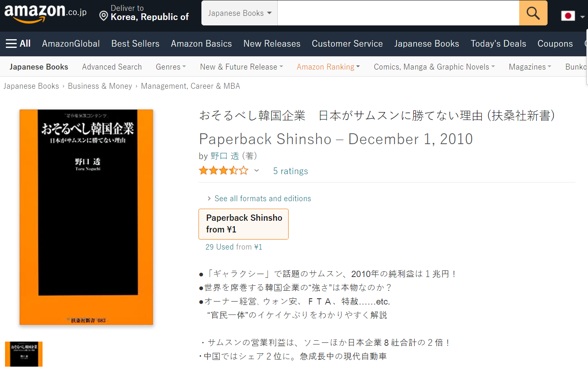Image resolution: width=588 pixels, height=367 pixels.
Task: Open the ratings breakdown chevron beside stars
Action: pos(256,171)
